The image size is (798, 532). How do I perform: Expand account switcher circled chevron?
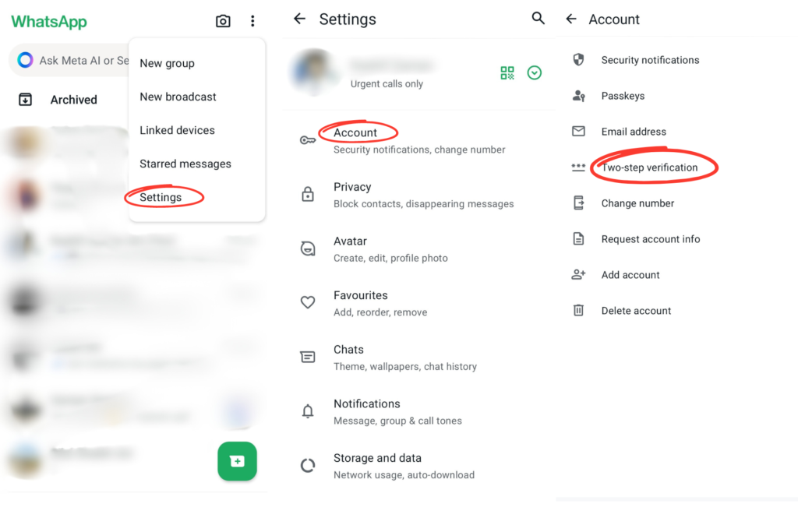pyautogui.click(x=534, y=72)
